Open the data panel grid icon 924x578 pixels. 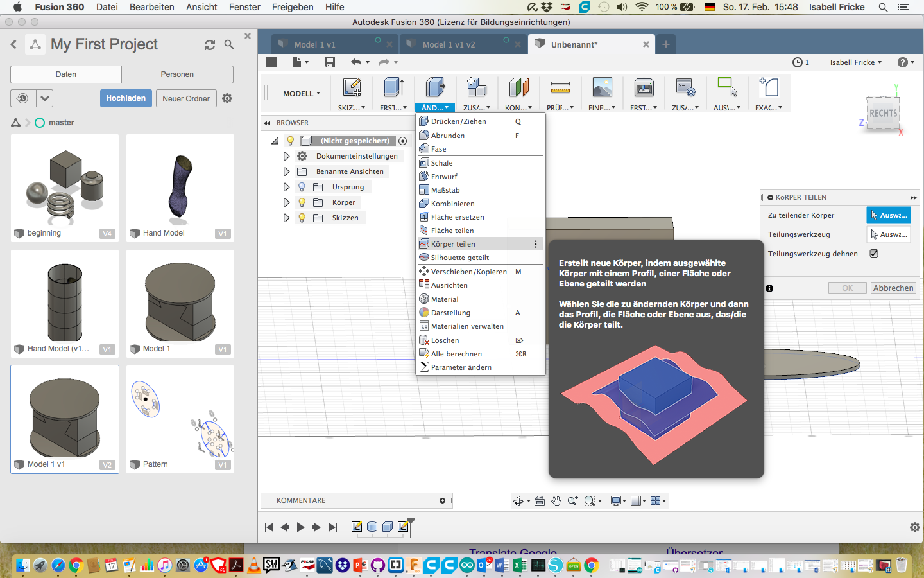[271, 62]
